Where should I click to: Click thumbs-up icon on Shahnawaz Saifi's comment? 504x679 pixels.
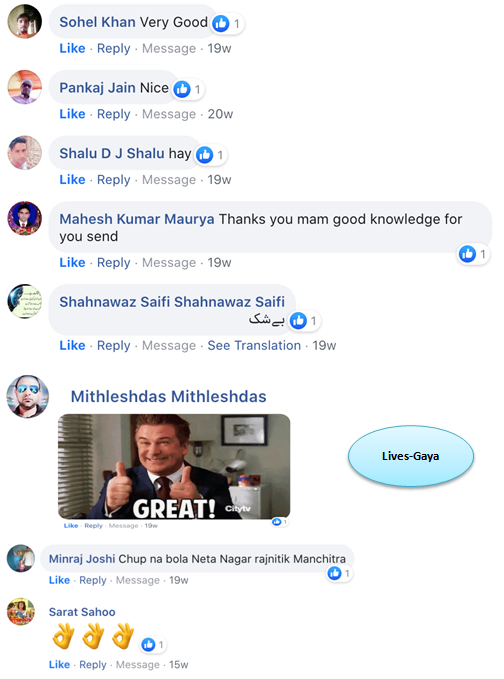298,321
